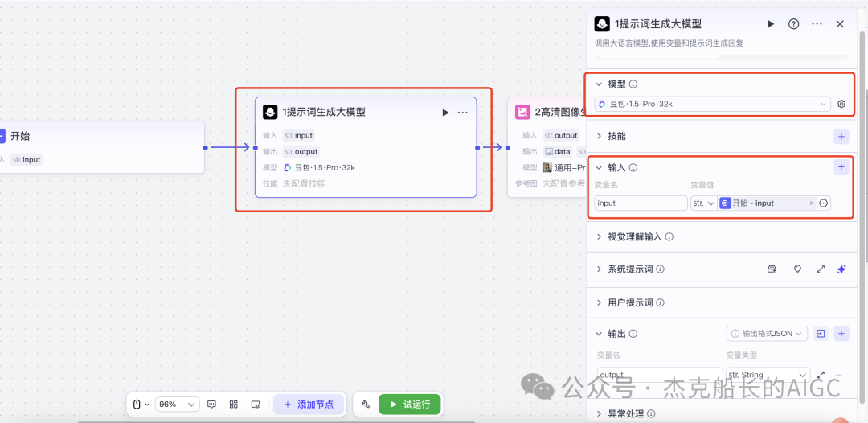Show info tooltip beside 视觉理解输入
The image size is (868, 423).
[669, 236]
